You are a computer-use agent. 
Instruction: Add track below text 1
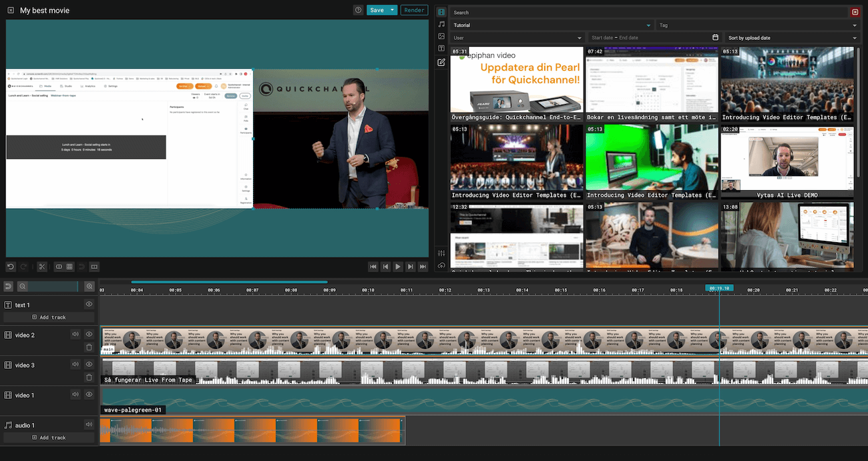click(49, 317)
